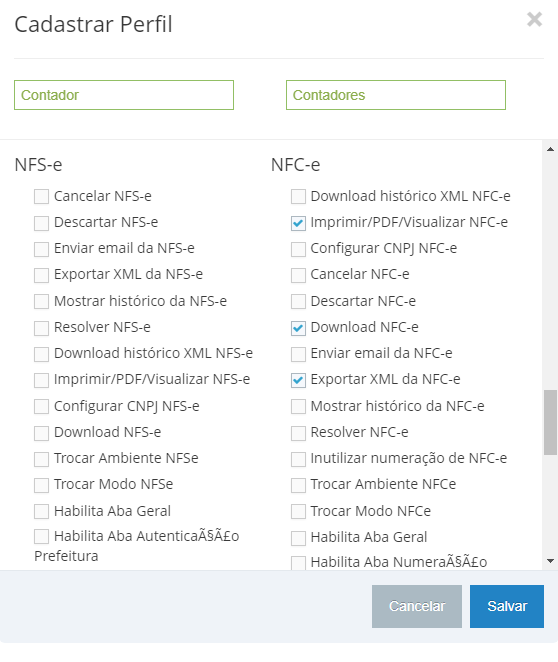
Task: Enable Enviar email da NFC-e
Action: click(298, 354)
